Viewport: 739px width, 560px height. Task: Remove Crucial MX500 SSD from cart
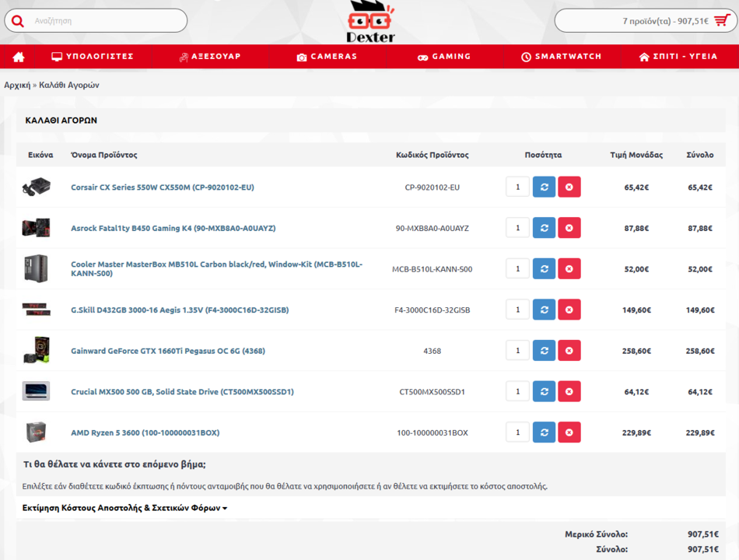569,391
